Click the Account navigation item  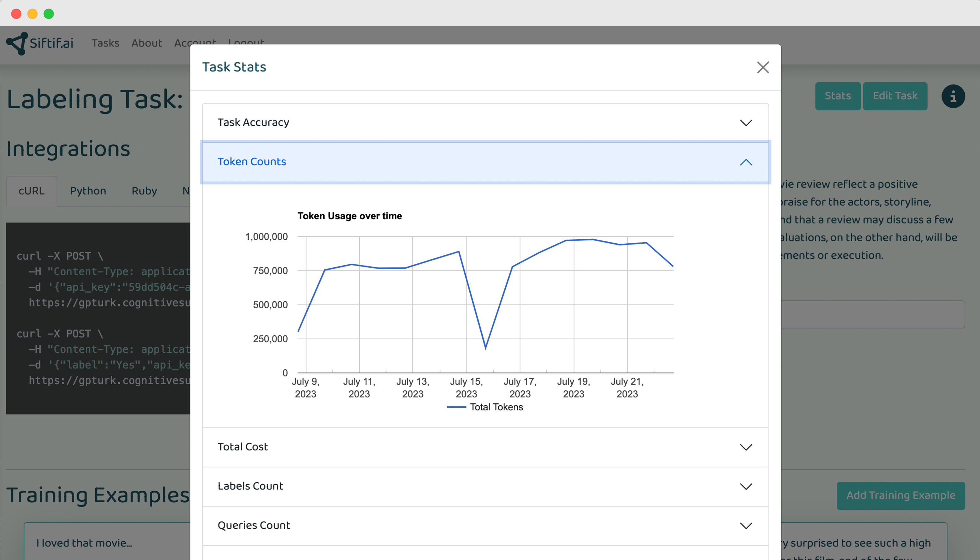click(196, 43)
